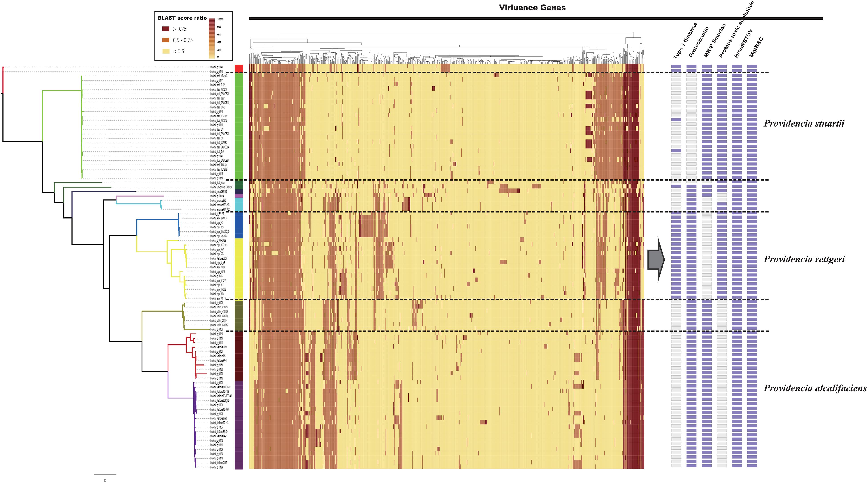This screenshot has height=483, width=868.
Task: Click tree leaf 'Providencia_alcalifaciens_F90-2004'
Action: pos(219,431)
